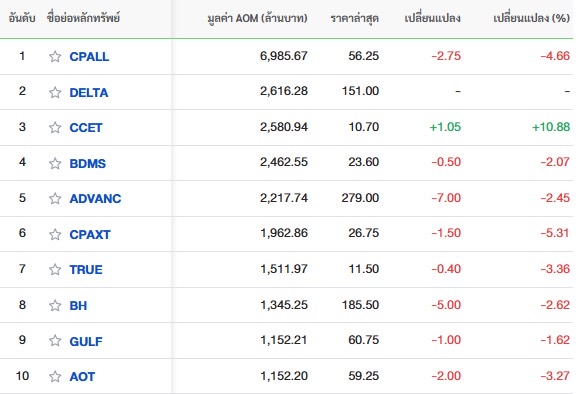Open the CPALL stock link

coord(89,57)
